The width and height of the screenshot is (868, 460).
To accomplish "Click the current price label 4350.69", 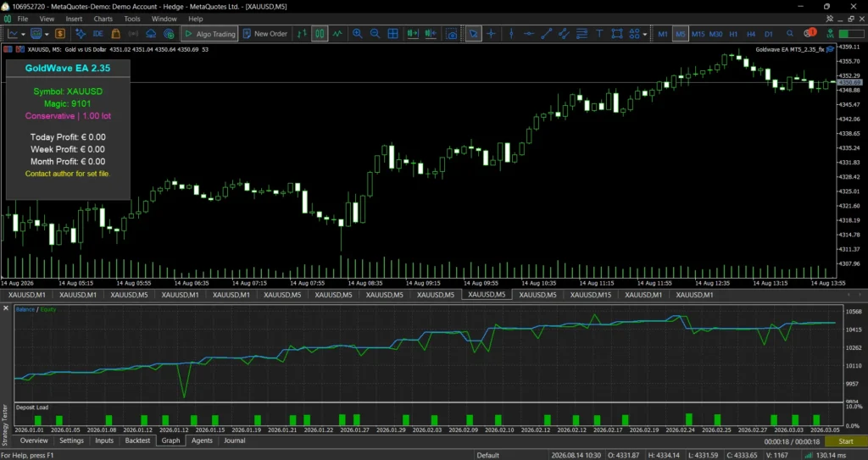I will point(848,82).
